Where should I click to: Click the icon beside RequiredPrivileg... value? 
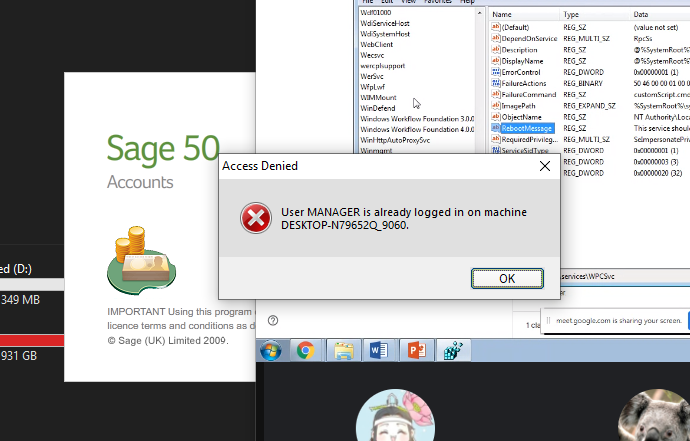point(495,139)
